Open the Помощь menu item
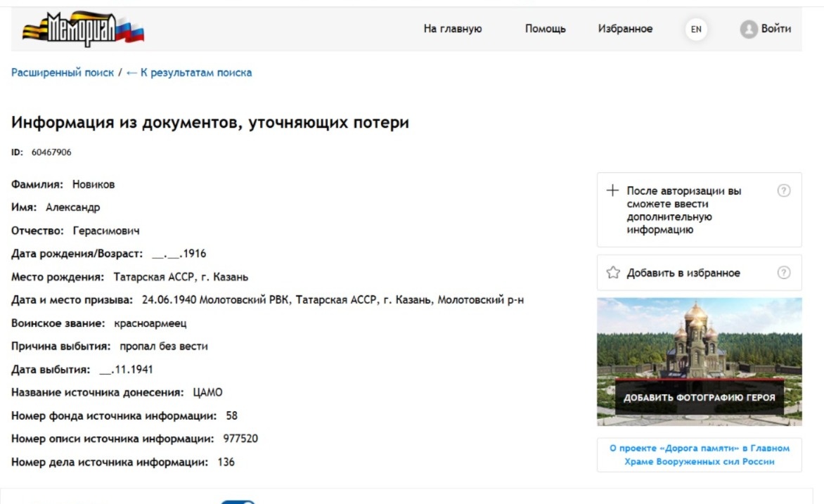Screen dimensions: 824x504 point(545,29)
